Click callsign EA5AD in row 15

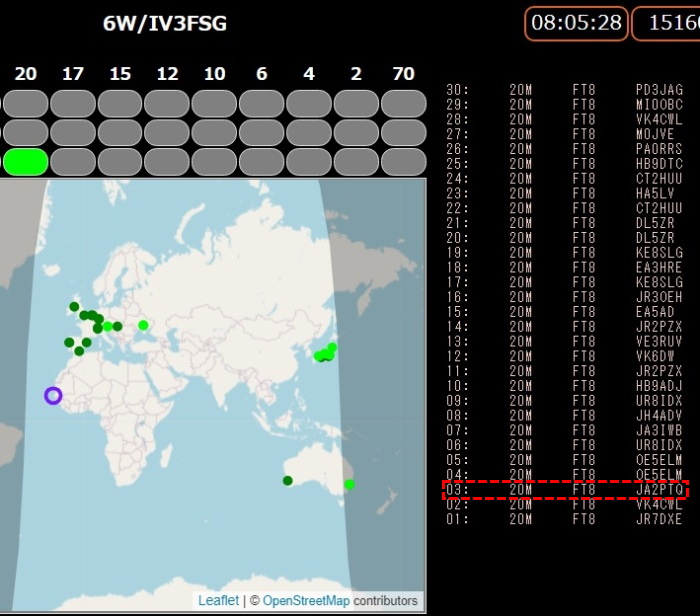[655, 312]
